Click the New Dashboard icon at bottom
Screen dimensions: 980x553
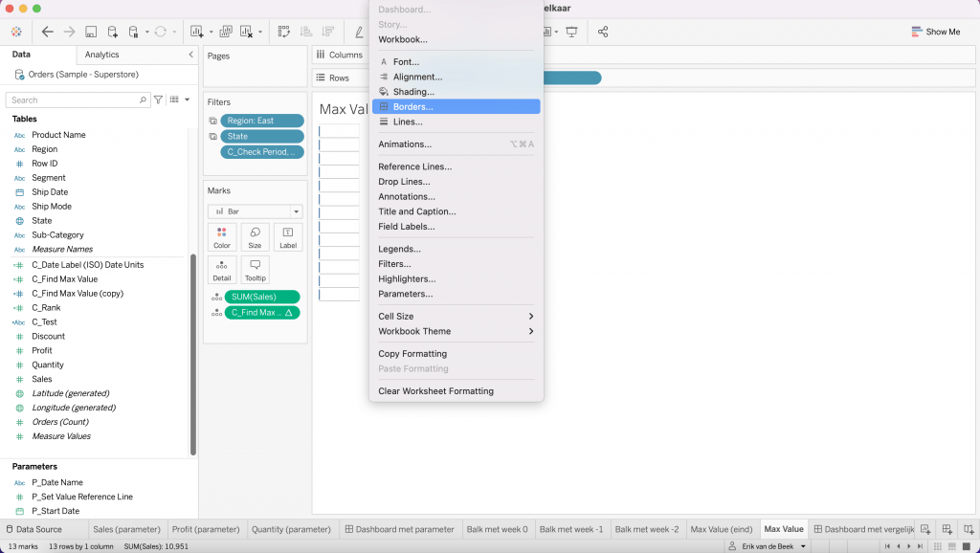[947, 529]
